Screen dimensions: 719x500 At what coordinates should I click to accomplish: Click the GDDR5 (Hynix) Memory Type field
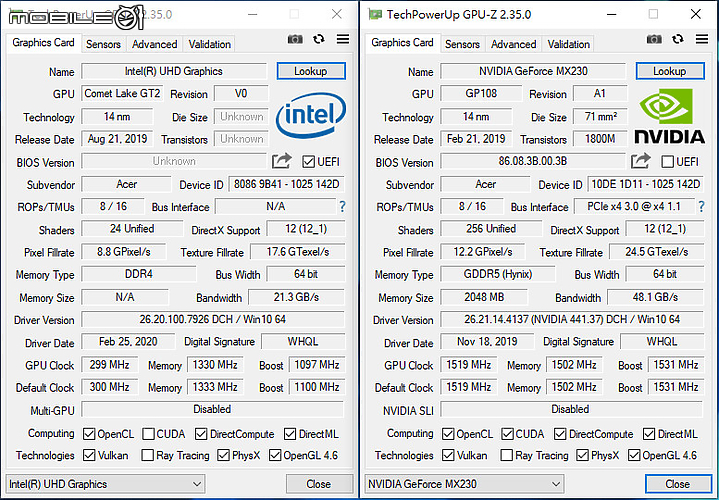(498, 274)
